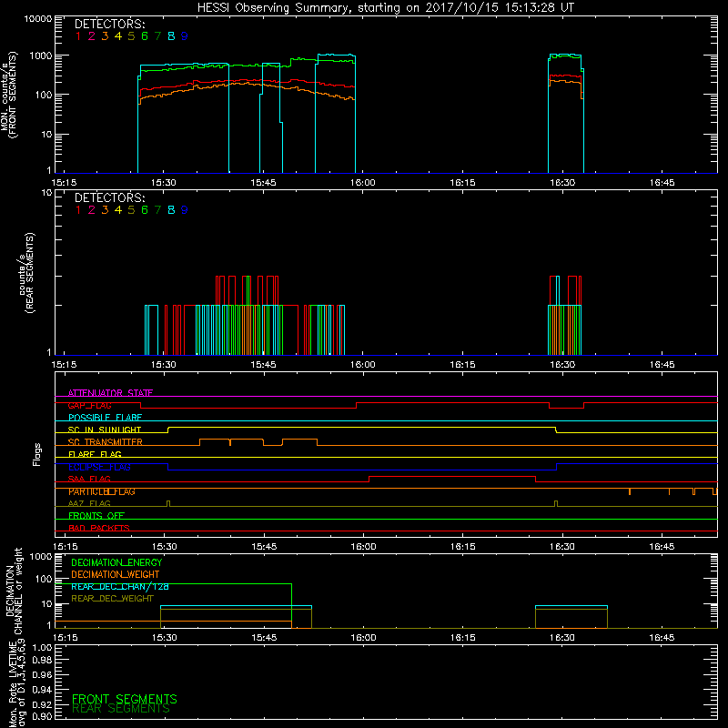Click the '0.98' tick on livetime axis
Viewport: 728px width, 728px height.
pyautogui.click(x=42, y=661)
